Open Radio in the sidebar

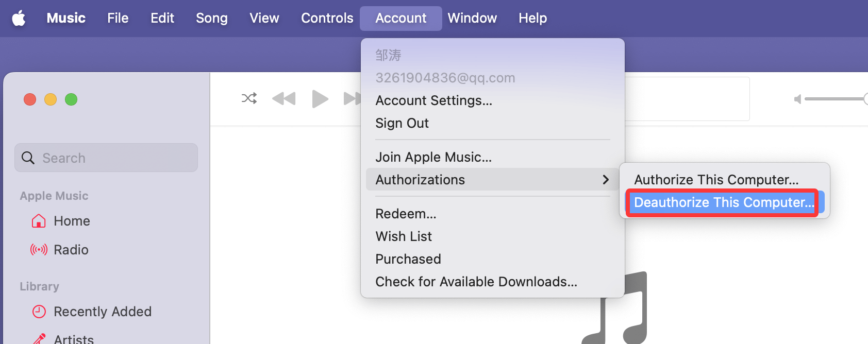(71, 250)
